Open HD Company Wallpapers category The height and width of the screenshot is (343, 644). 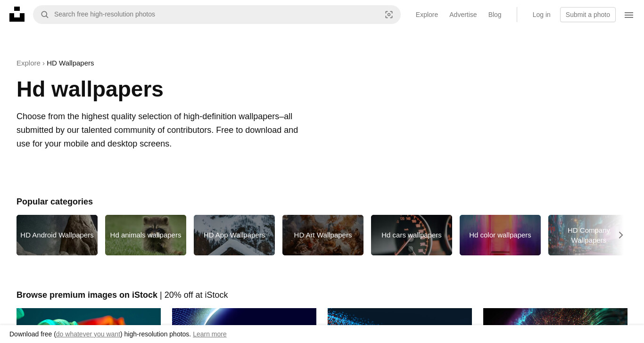pyautogui.click(x=588, y=235)
